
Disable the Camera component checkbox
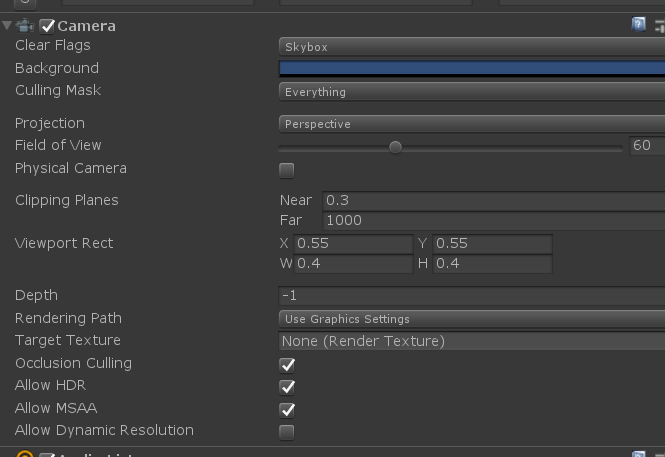pos(47,26)
